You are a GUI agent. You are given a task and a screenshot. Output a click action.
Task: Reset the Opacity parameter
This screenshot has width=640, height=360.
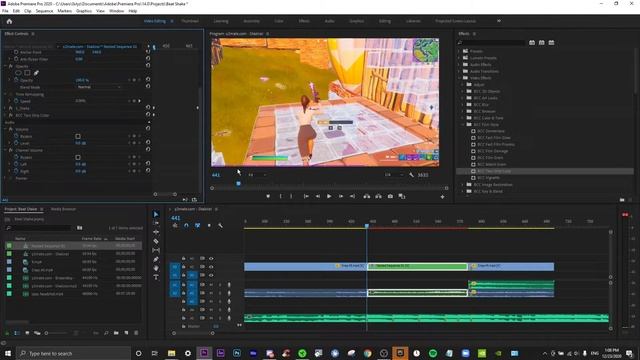(x=148, y=80)
